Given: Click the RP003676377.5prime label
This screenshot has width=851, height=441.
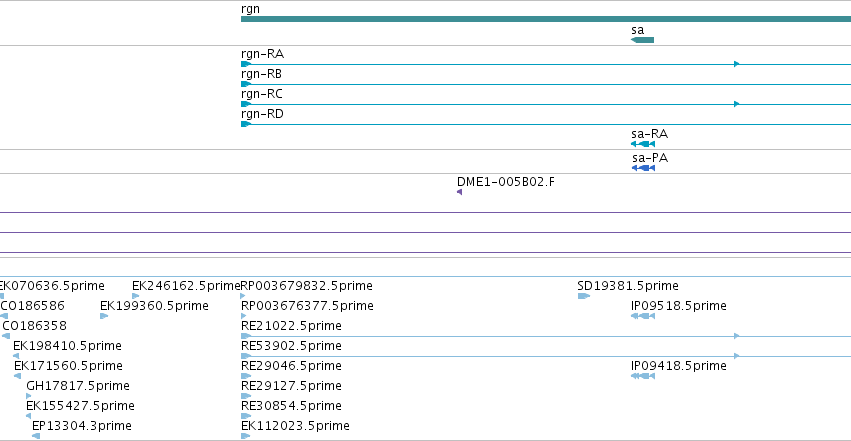Looking at the screenshot, I should tap(307, 306).
